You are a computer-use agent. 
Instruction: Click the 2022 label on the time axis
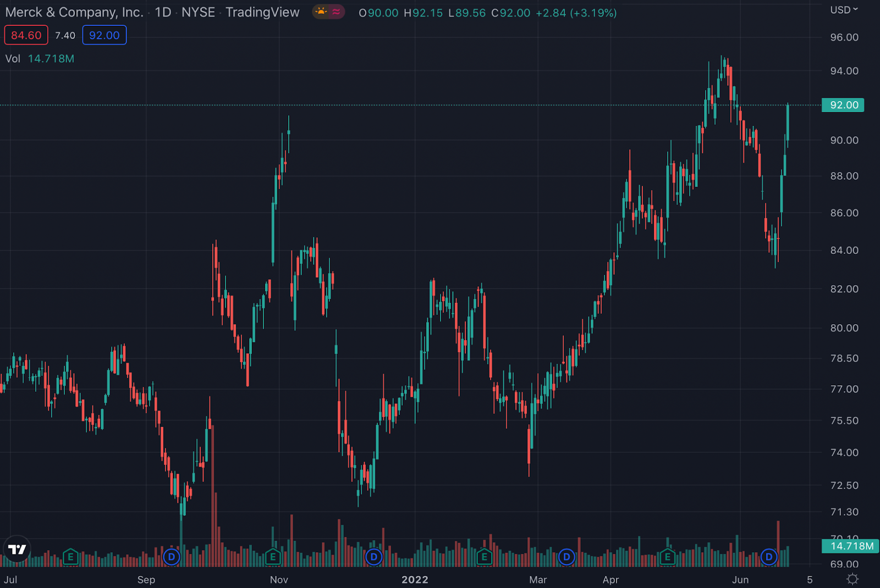(415, 580)
